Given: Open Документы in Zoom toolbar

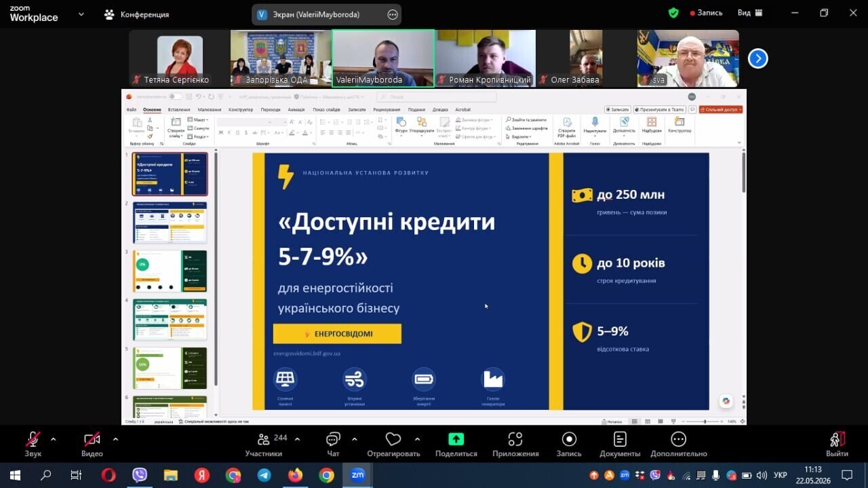Looking at the screenshot, I should [620, 443].
